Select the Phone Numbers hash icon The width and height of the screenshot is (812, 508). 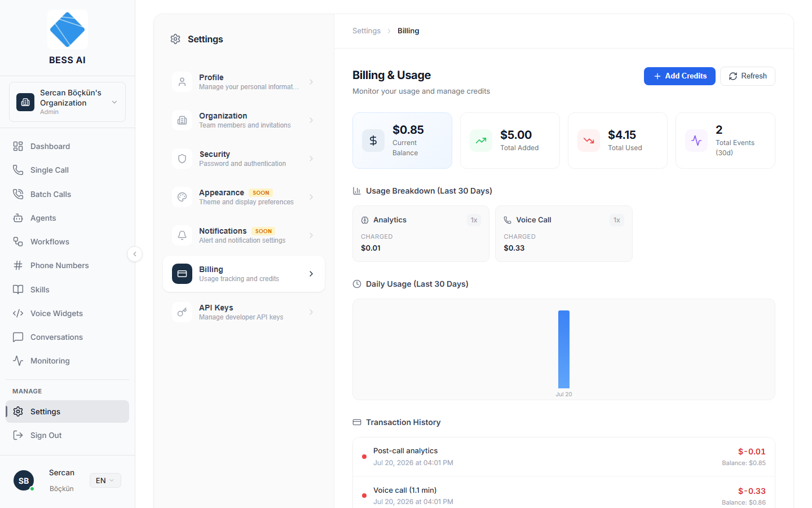click(18, 265)
